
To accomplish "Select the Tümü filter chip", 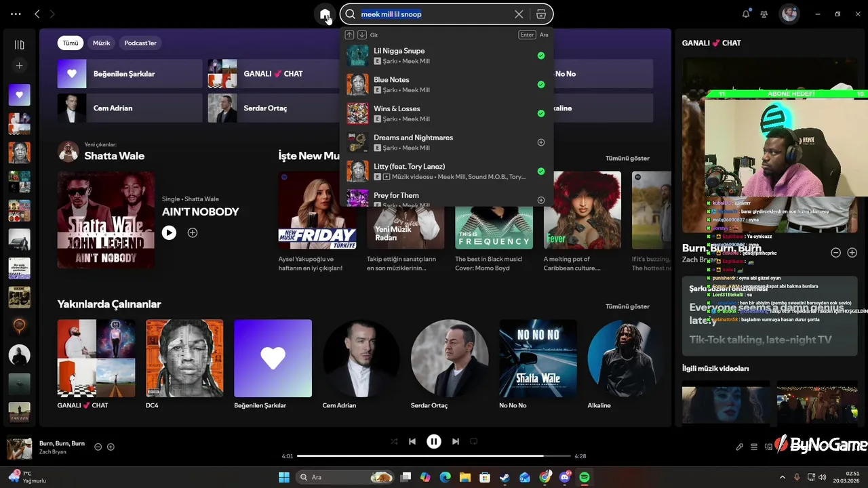I will point(71,43).
